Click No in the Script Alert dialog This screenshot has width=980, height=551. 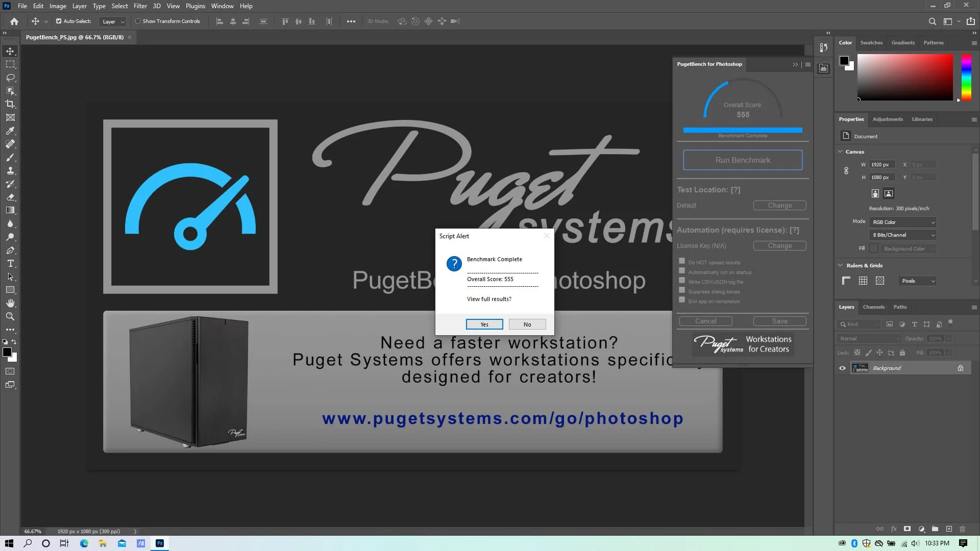pos(527,324)
